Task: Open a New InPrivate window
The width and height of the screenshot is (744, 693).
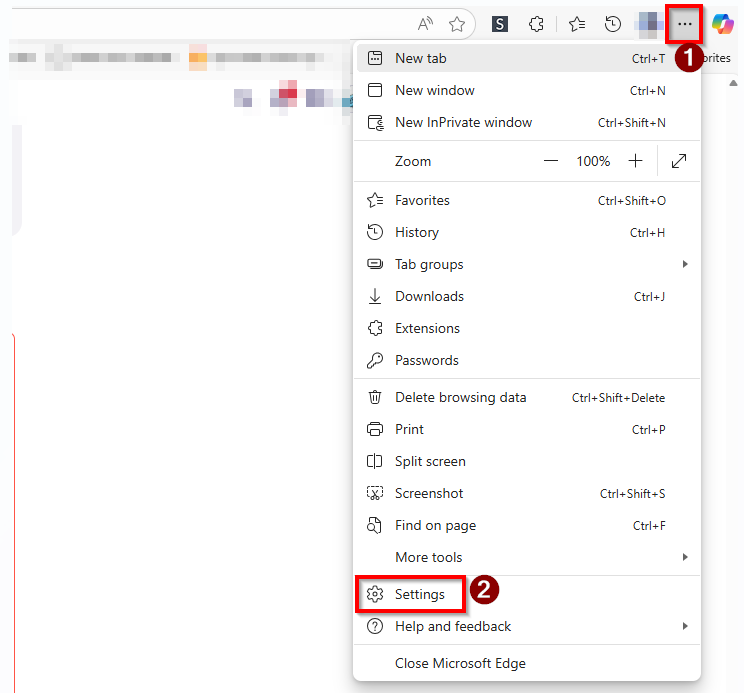Action: tap(527, 122)
